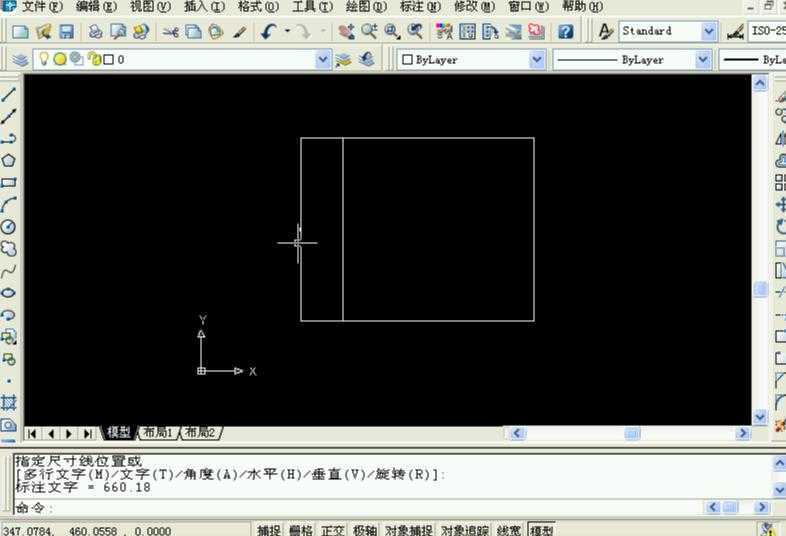Screen dimensions: 786x536
Task: Click the Print icon
Action: 95,32
